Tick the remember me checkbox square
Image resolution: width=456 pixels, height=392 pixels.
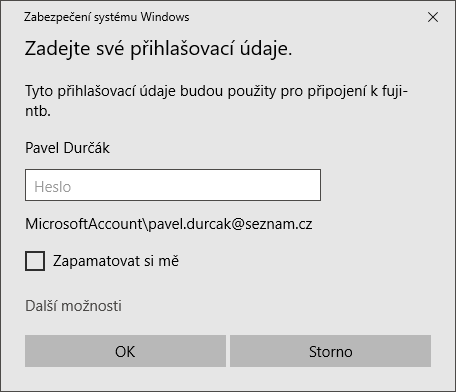[35, 261]
